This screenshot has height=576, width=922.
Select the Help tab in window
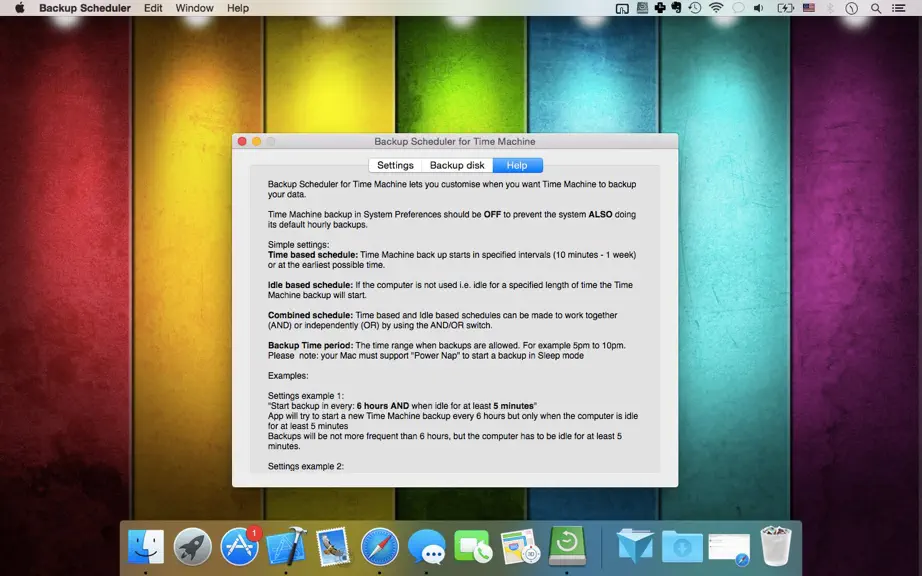[517, 165]
